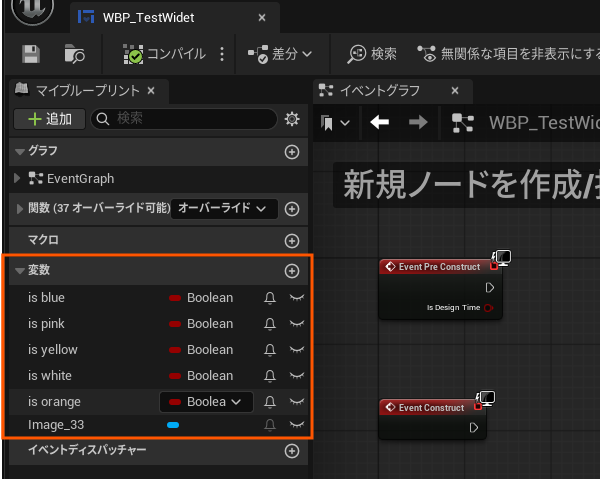
Task: Add a new event dispatcher plus icon
Action: (x=292, y=451)
